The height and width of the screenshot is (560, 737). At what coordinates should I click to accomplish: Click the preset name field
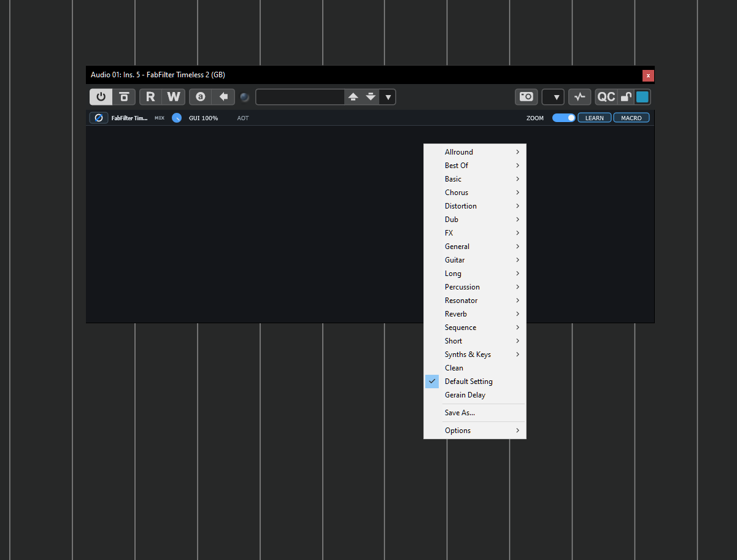(300, 97)
